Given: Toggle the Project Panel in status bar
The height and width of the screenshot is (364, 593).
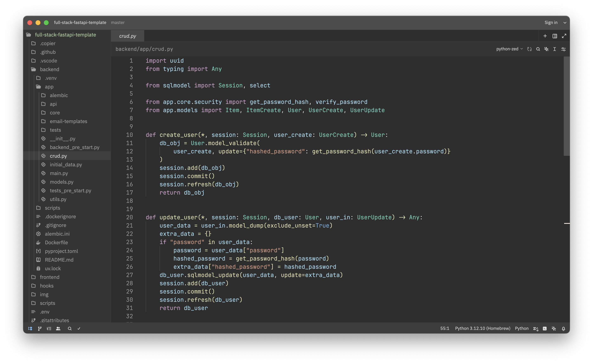Looking at the screenshot, I should 30,328.
